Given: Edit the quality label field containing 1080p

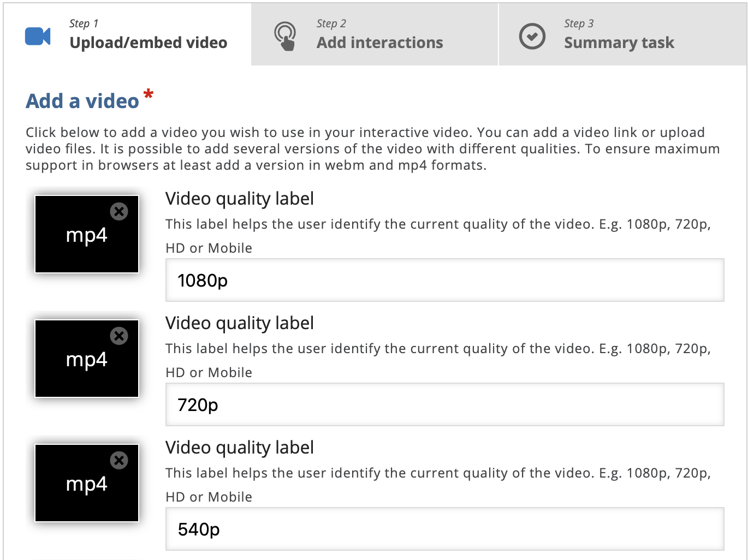Looking at the screenshot, I should (445, 280).
